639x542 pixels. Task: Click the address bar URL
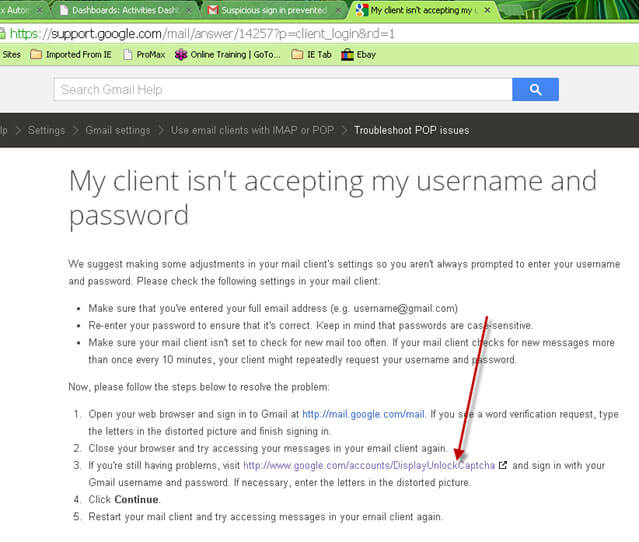tap(202, 33)
